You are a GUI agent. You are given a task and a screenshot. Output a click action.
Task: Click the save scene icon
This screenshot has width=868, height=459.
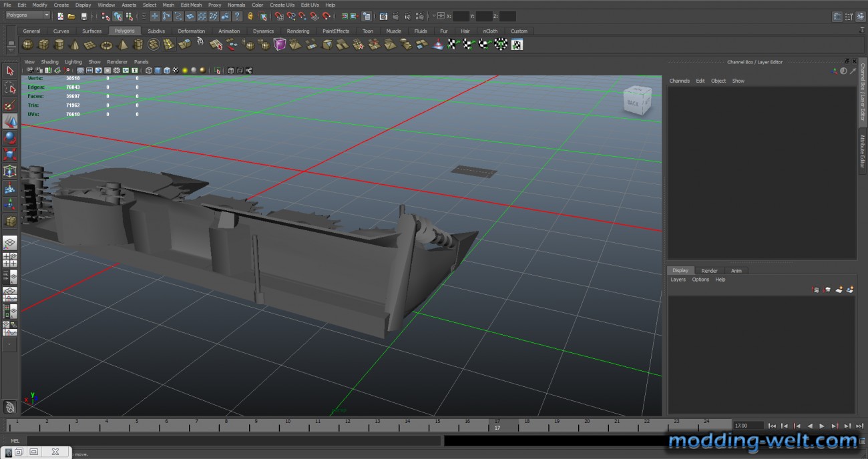coord(84,16)
